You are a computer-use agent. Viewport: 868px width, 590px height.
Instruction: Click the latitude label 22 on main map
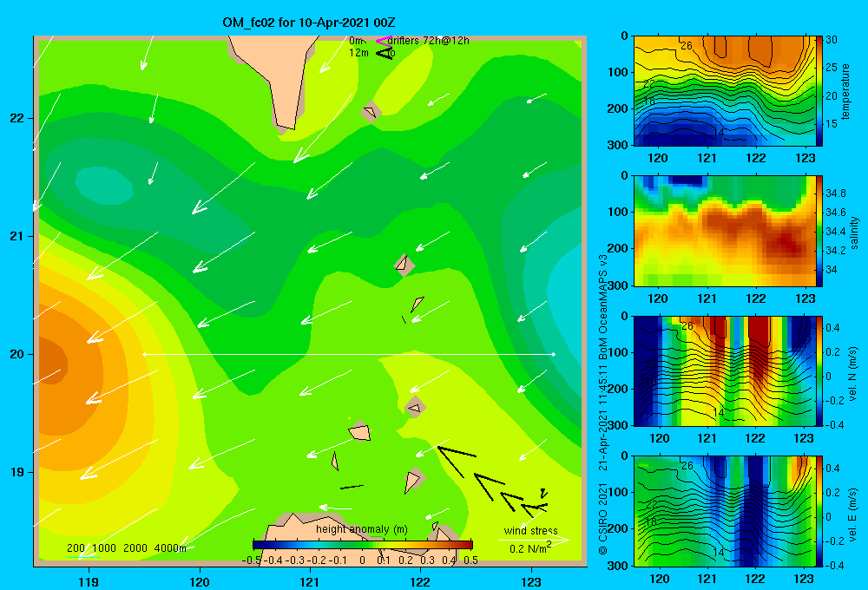pos(17,118)
